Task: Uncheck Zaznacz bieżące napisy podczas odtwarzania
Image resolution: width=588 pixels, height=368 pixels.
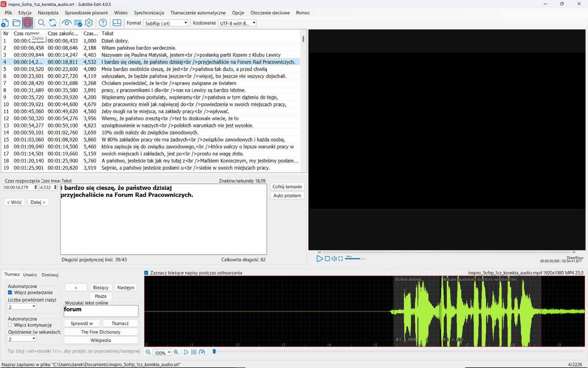Action: pos(146,273)
